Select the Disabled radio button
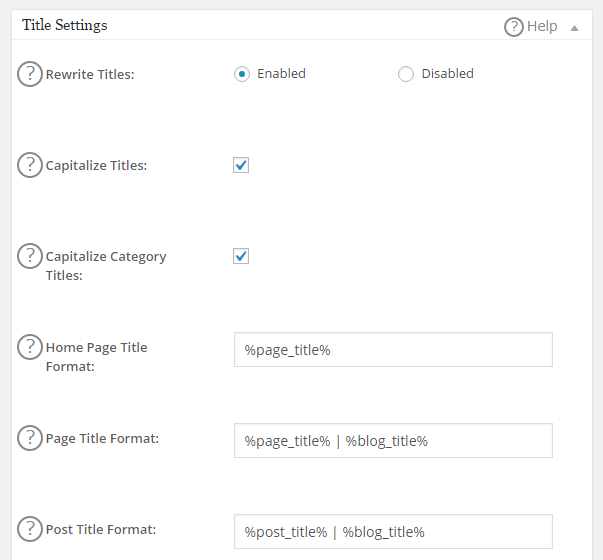Viewport: 603px width, 560px height. pos(406,74)
